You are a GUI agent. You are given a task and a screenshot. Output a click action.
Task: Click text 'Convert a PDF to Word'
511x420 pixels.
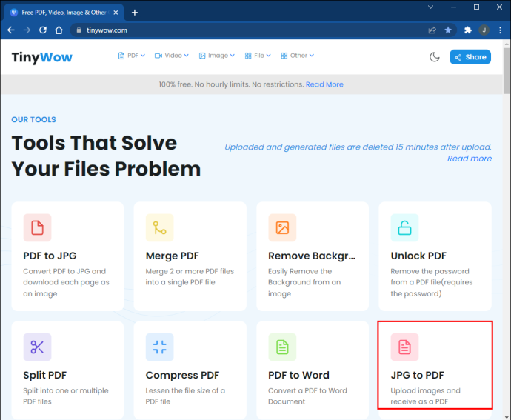click(x=307, y=390)
